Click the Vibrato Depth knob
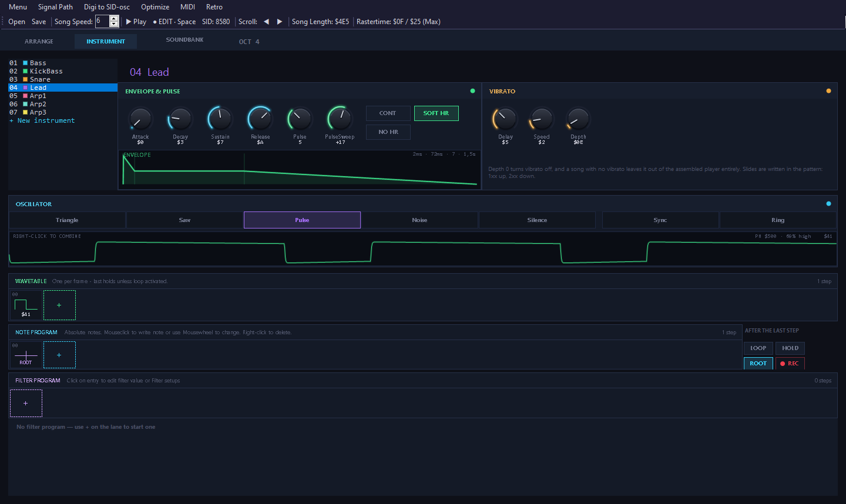The width and height of the screenshot is (846, 504). [578, 119]
